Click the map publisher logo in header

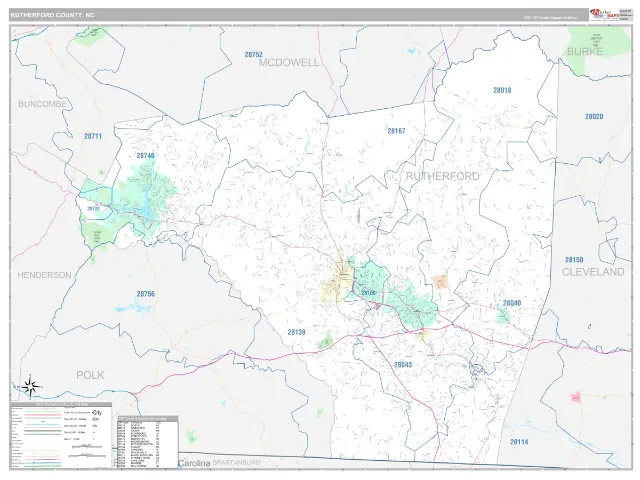604,15
